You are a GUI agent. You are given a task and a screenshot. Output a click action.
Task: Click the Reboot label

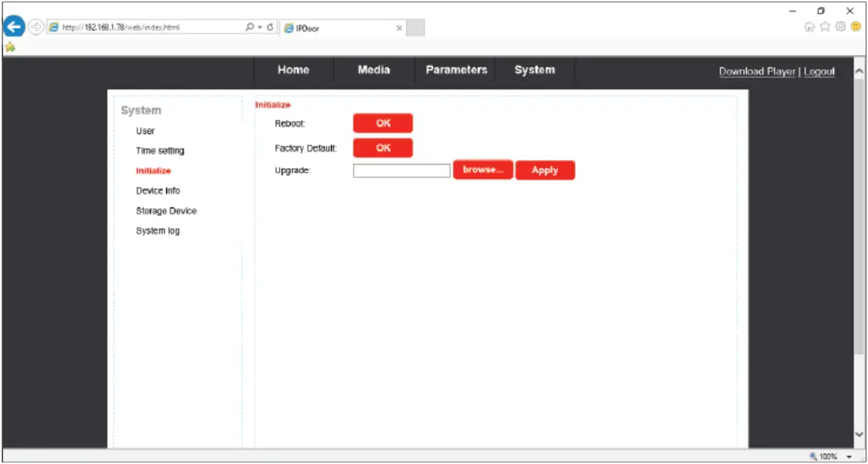(290, 124)
